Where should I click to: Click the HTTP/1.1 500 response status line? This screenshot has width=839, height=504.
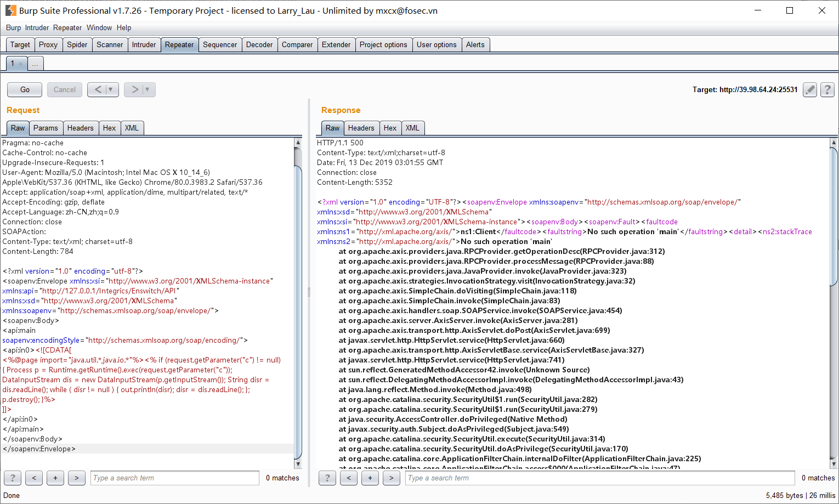340,143
